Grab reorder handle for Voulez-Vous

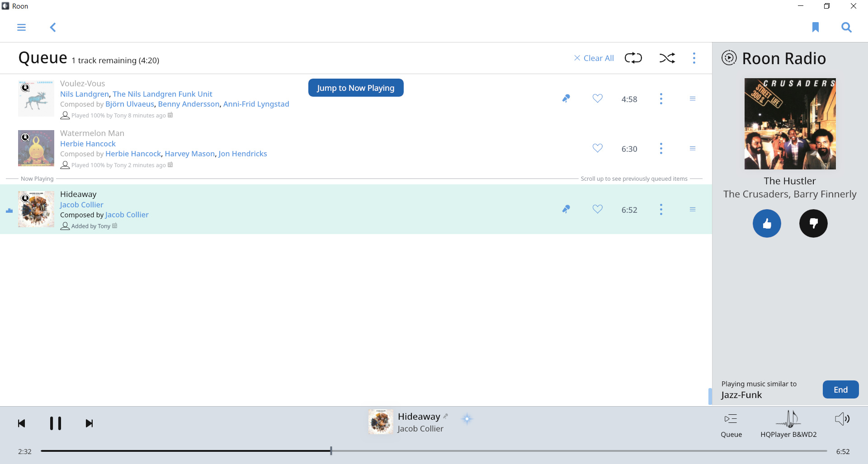(x=693, y=98)
